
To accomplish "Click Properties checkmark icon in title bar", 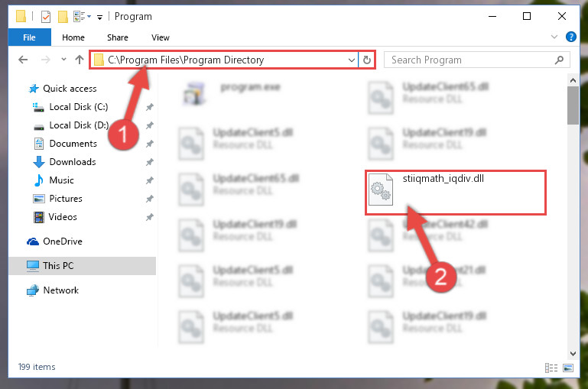I will click(x=45, y=17).
